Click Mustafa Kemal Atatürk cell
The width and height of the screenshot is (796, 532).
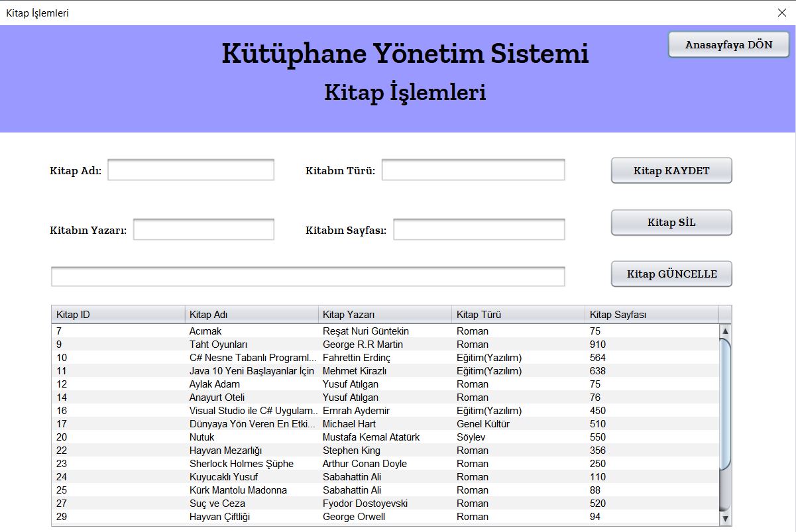coord(385,437)
